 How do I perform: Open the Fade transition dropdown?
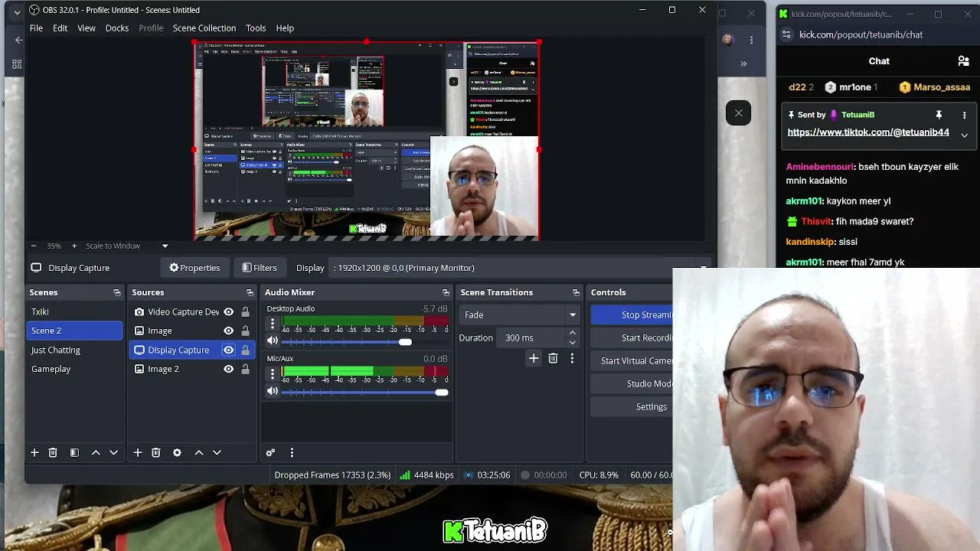tap(519, 315)
